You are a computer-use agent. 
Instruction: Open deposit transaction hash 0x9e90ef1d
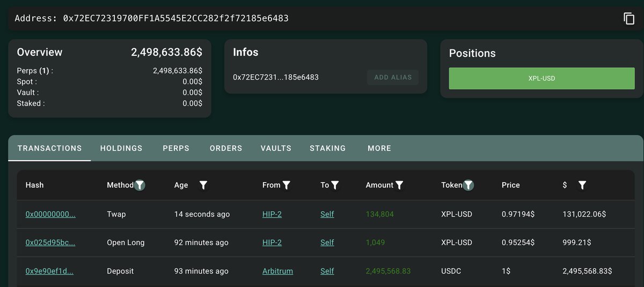(x=49, y=271)
